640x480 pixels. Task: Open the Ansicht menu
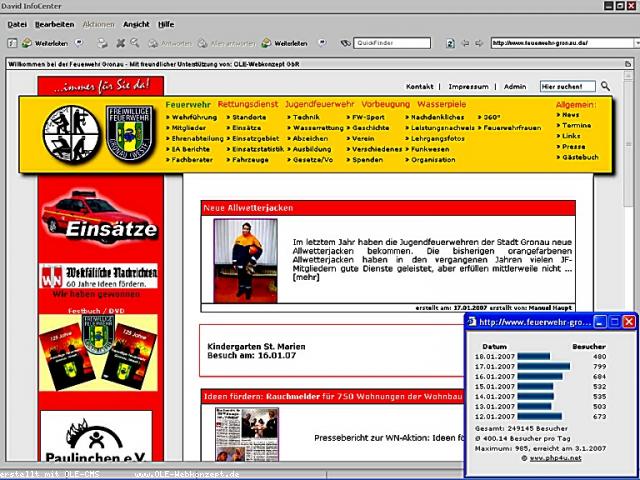136,23
